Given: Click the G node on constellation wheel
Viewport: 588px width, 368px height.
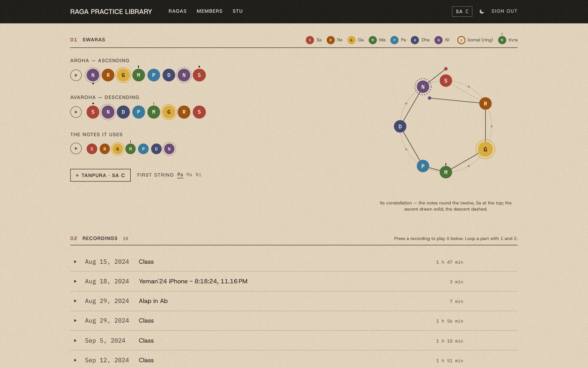Looking at the screenshot, I should click(x=485, y=149).
